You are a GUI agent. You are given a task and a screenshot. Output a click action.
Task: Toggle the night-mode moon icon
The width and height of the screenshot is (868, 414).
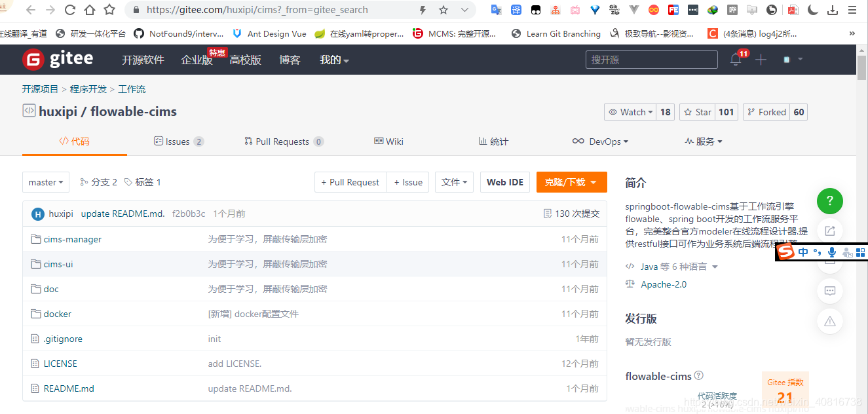point(813,10)
